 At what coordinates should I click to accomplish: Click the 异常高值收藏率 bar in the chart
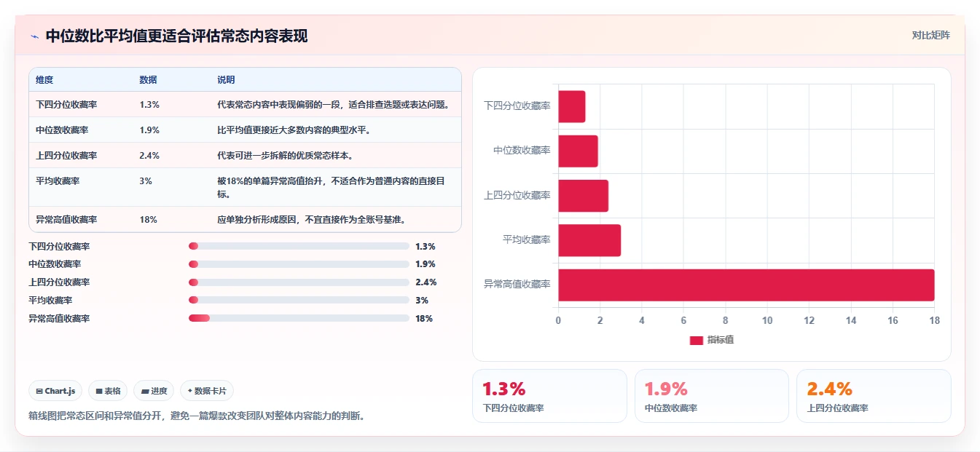pyautogui.click(x=746, y=285)
